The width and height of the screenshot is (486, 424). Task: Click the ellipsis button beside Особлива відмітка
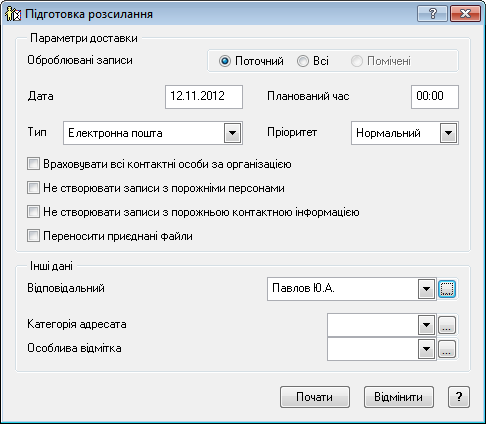point(447,349)
